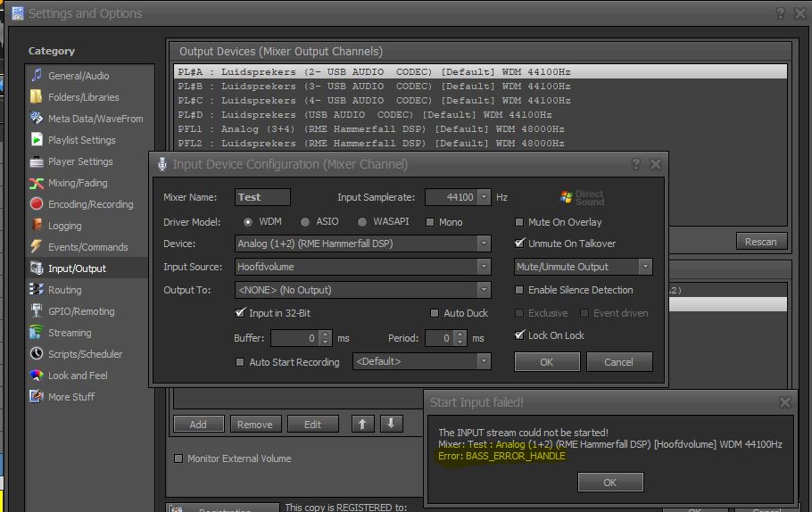Image resolution: width=812 pixels, height=512 pixels.
Task: Move input device down arrow
Action: [392, 424]
